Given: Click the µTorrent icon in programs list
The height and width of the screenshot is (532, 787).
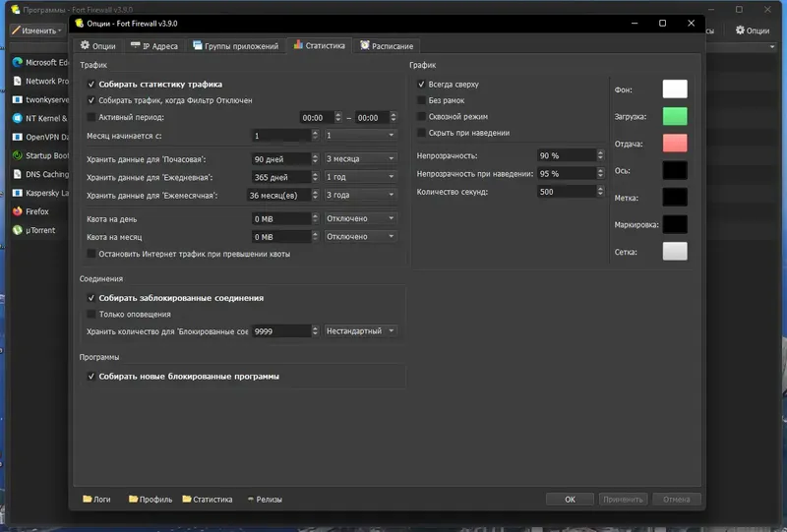Looking at the screenshot, I should [18, 230].
